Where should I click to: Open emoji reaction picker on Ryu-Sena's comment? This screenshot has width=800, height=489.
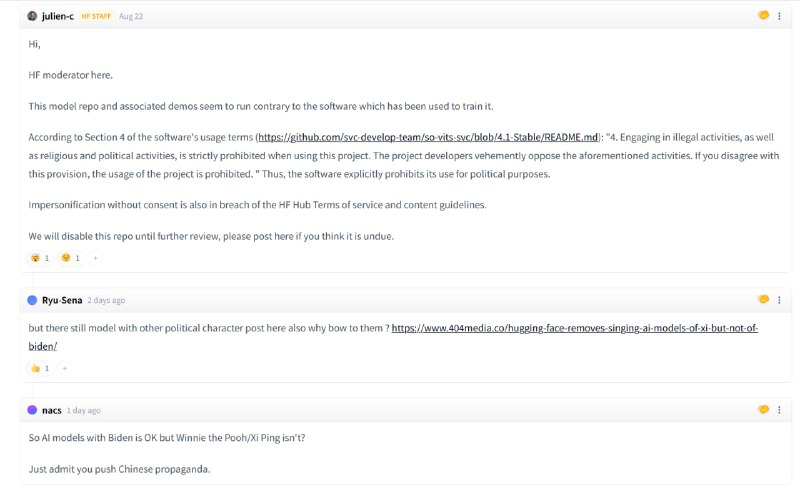pyautogui.click(x=763, y=299)
